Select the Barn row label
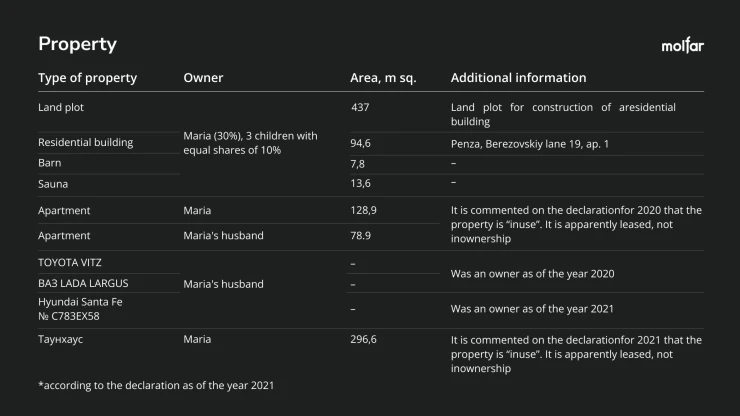The width and height of the screenshot is (740, 416). 50,163
